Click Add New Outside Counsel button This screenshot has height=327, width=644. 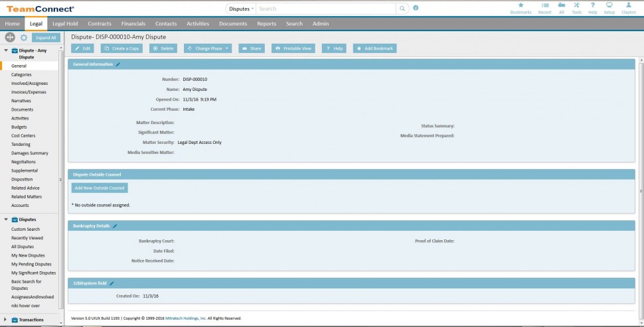tap(100, 188)
